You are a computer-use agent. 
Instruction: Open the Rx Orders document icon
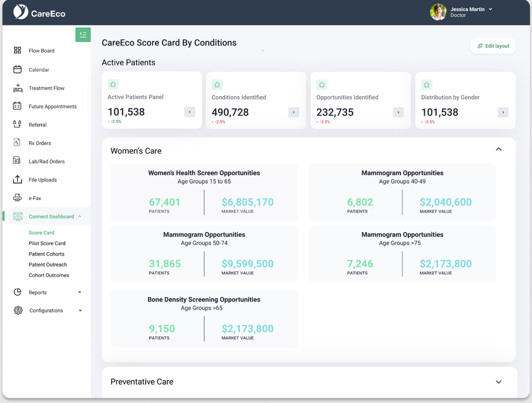(x=17, y=142)
